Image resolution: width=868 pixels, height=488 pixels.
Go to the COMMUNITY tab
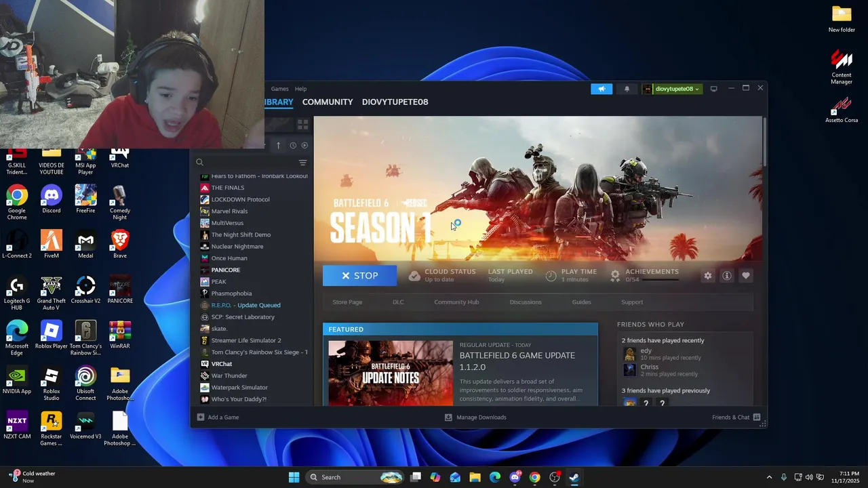[x=328, y=102]
